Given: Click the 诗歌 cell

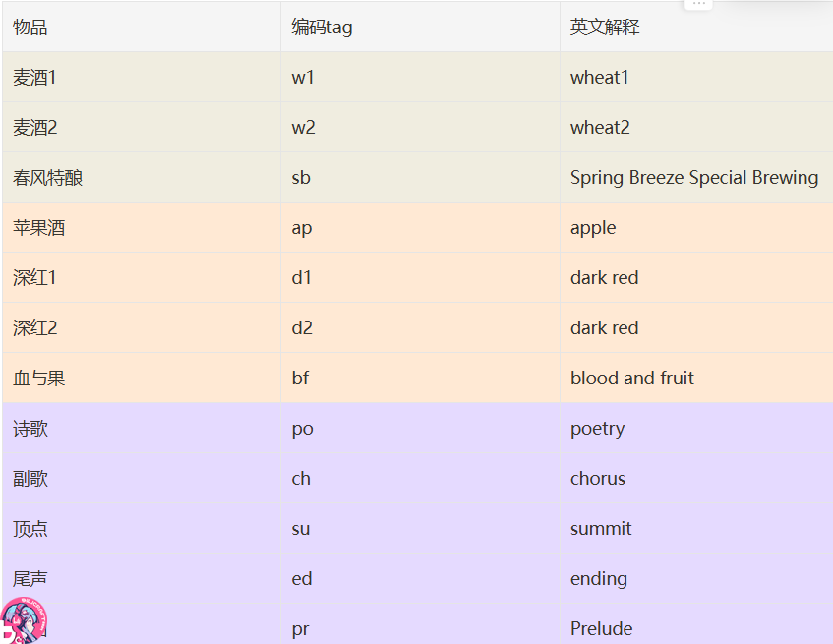Looking at the screenshot, I should click(30, 429).
